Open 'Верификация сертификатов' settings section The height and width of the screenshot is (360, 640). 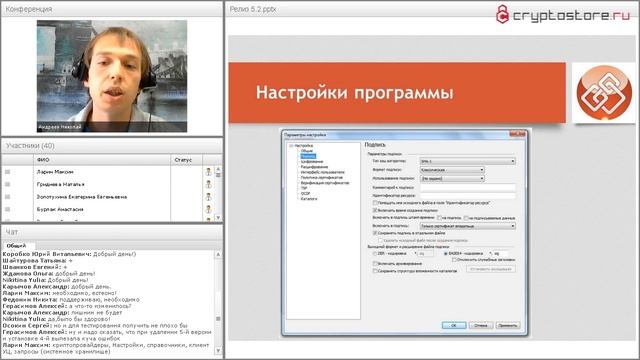coord(325,183)
